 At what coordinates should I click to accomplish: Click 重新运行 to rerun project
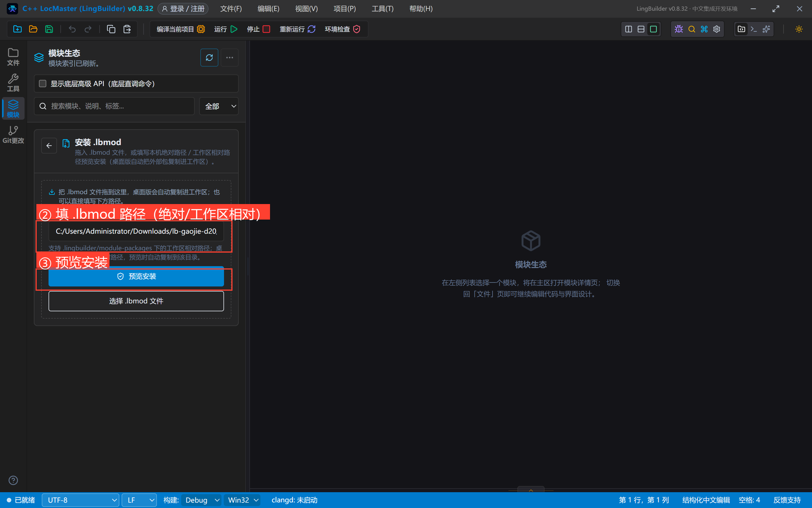point(298,29)
